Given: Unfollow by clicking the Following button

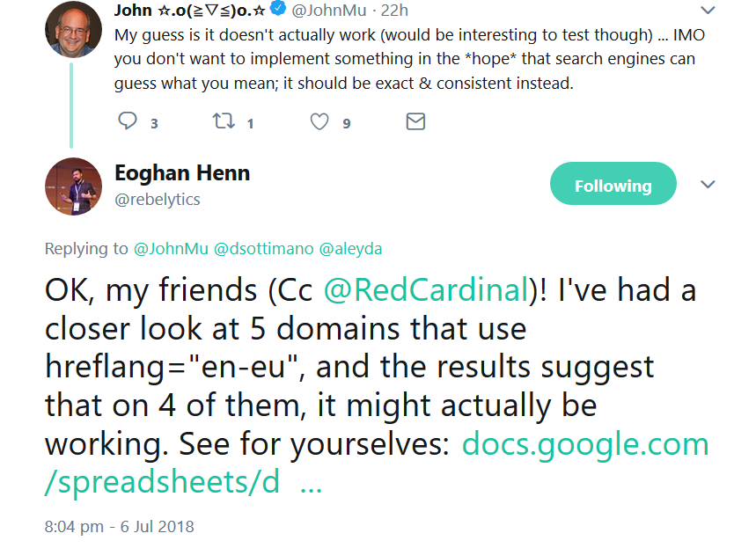Looking at the screenshot, I should coord(613,184).
